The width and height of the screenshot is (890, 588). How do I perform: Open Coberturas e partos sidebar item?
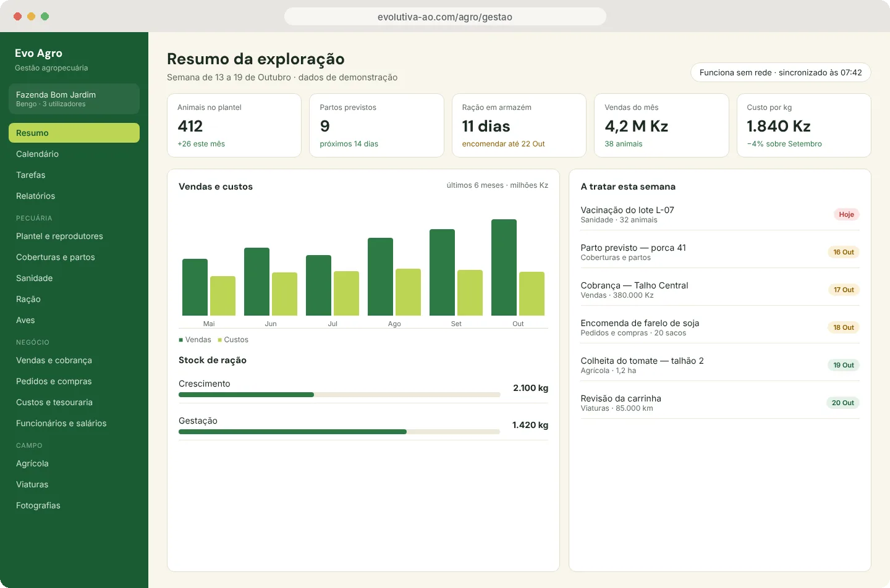(74, 257)
